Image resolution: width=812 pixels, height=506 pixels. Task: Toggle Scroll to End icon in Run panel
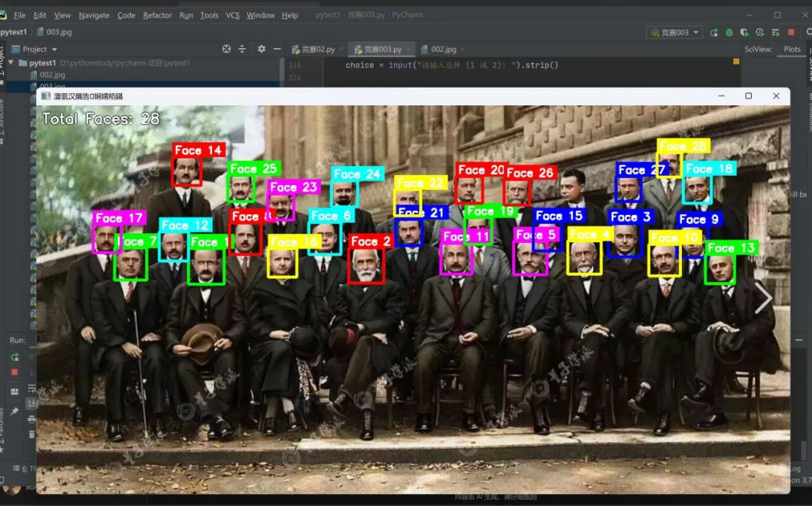tap(32, 403)
